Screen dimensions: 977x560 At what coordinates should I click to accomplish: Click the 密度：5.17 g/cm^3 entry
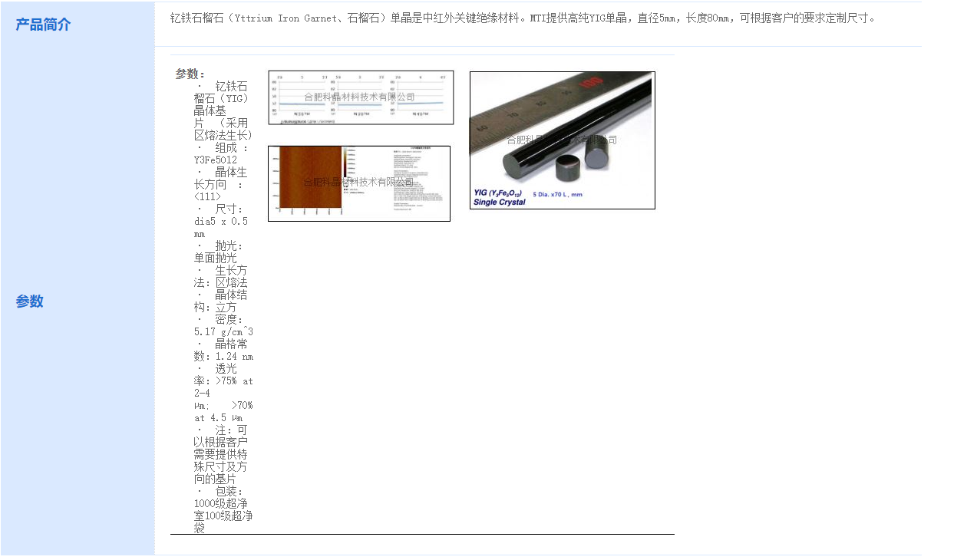coord(223,325)
